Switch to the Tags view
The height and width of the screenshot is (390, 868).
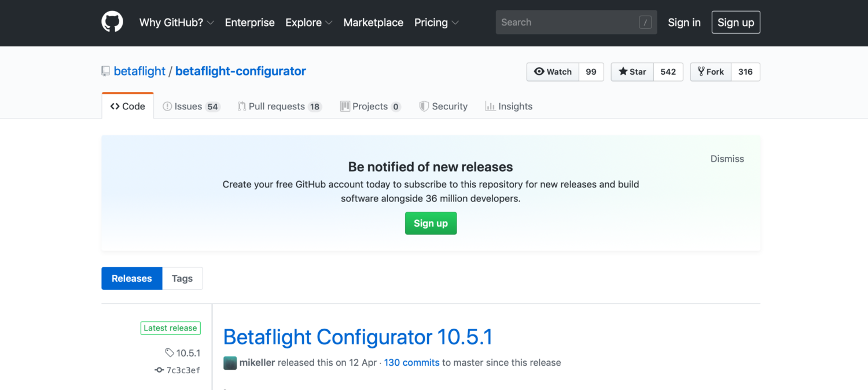click(182, 278)
